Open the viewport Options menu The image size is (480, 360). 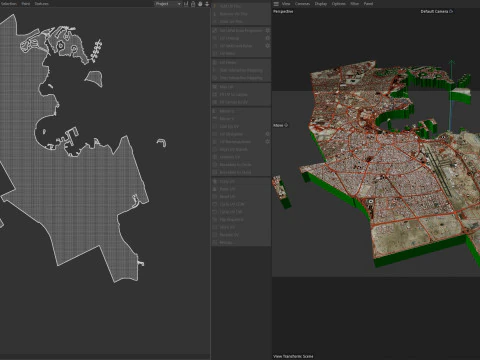[x=338, y=4]
